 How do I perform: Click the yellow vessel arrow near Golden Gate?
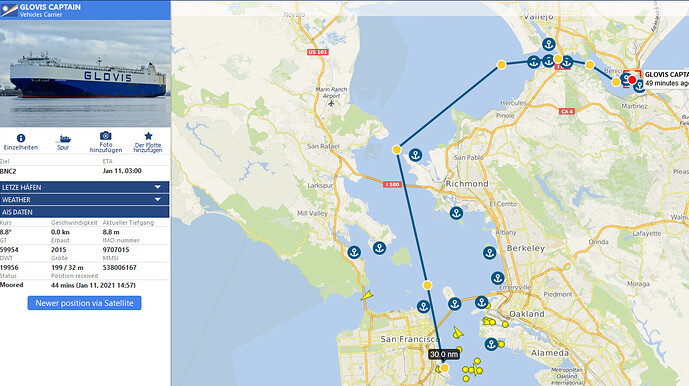(x=367, y=295)
